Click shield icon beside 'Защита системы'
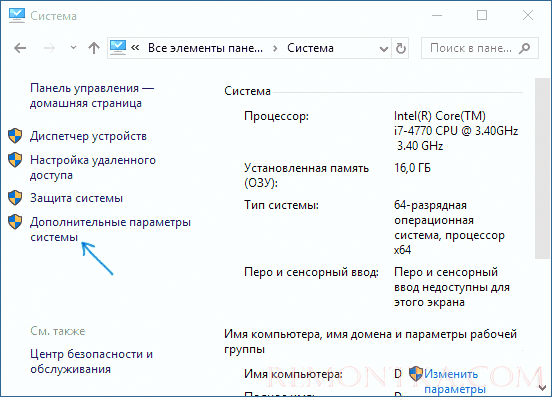552x397 pixels. (x=15, y=197)
